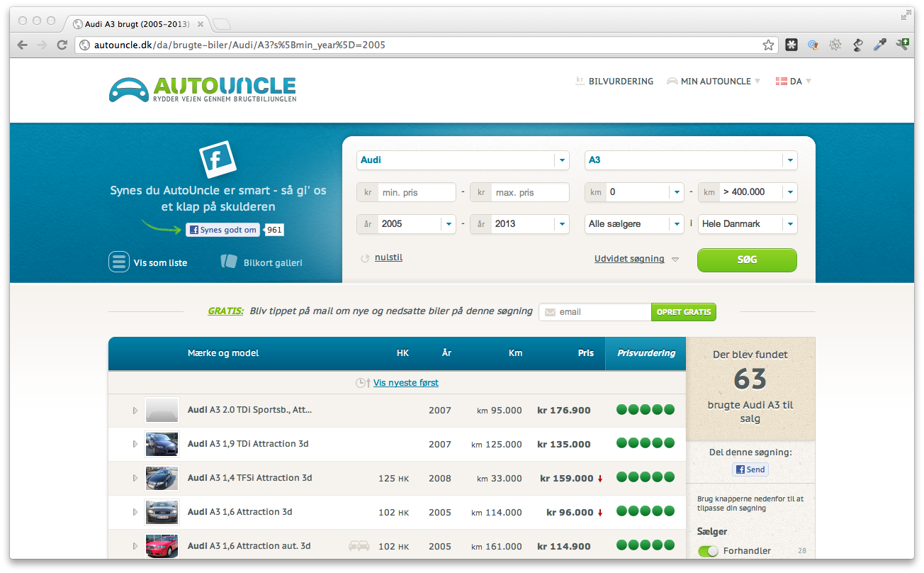This screenshot has height=573, width=924.
Task: Click Facebook Synes godt om button
Action: click(223, 230)
